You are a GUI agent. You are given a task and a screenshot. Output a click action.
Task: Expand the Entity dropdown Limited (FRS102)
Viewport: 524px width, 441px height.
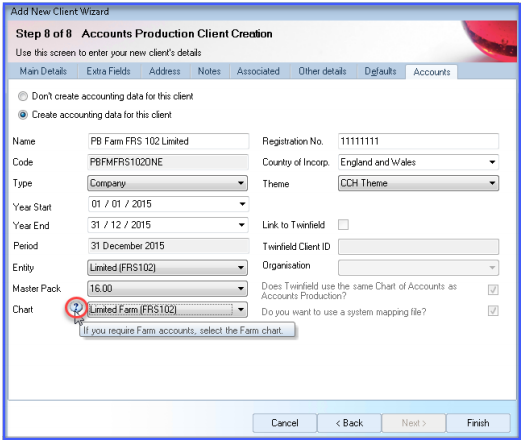(168, 268)
